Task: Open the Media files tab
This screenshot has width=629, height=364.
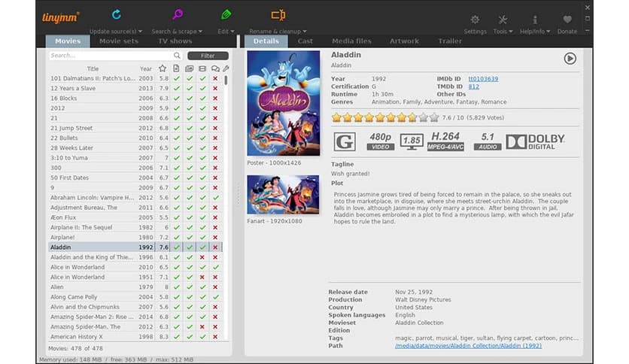Action: click(x=352, y=41)
